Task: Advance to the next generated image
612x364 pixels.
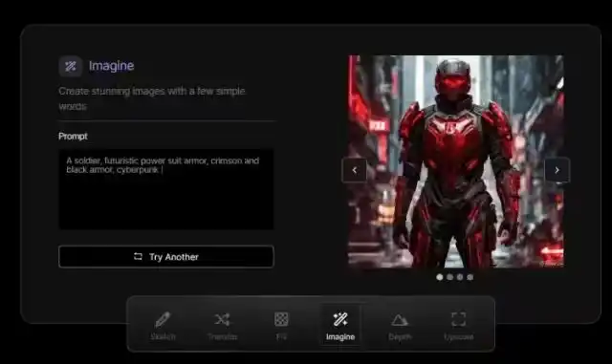Action: [x=557, y=170]
